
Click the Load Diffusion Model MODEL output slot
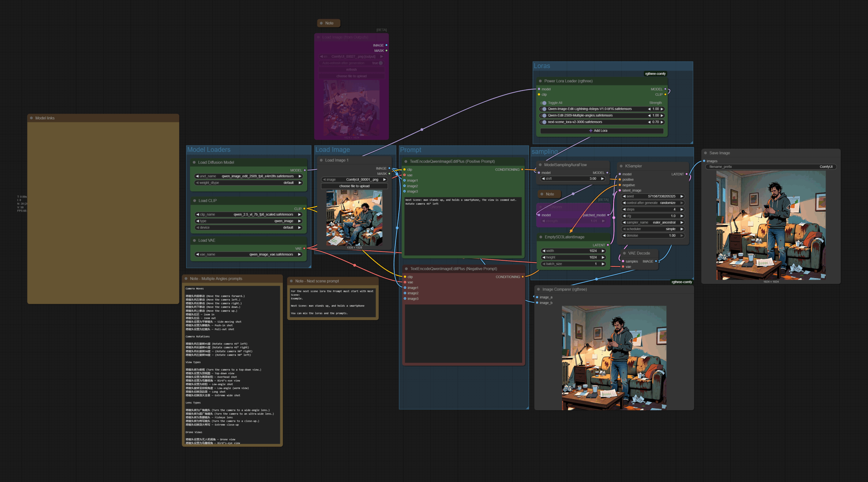[304, 170]
